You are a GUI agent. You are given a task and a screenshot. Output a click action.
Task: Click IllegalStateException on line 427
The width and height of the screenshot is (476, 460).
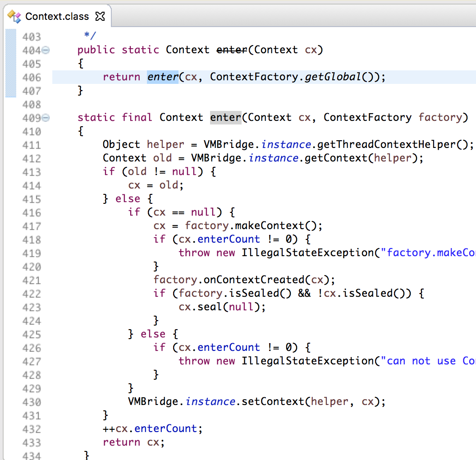pos(307,361)
